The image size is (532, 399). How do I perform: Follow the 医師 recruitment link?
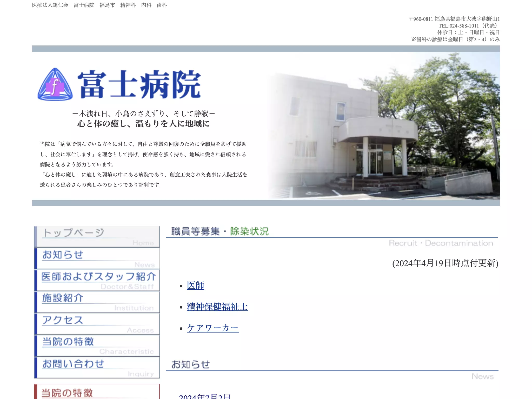(x=195, y=285)
